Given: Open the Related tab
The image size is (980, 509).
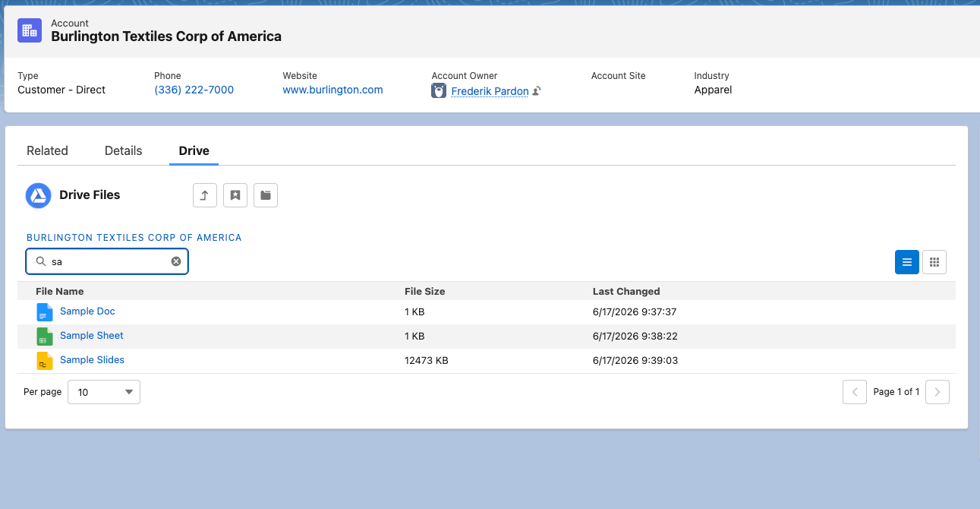Looking at the screenshot, I should 47,150.
